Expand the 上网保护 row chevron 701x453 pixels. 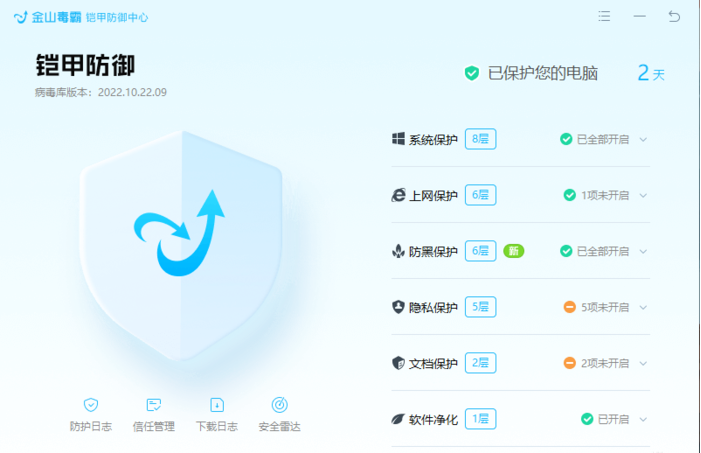coord(643,195)
